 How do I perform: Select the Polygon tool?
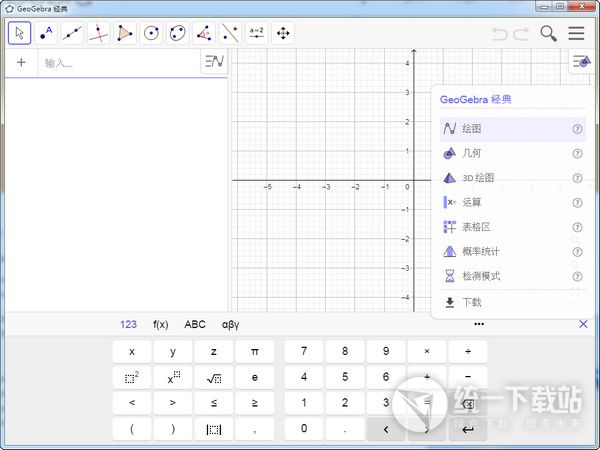coord(125,33)
